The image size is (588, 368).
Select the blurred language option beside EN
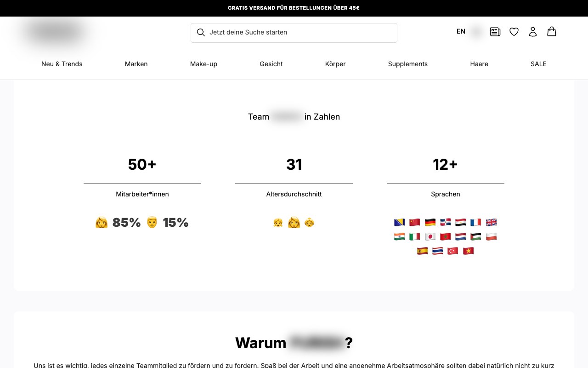477,32
